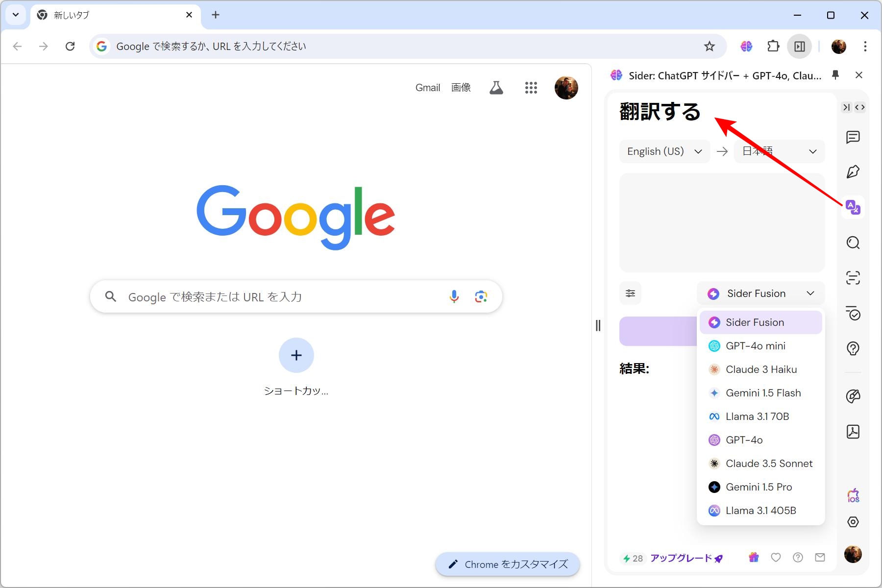Select GPT-4o mini model
The image size is (882, 588).
pyautogui.click(x=760, y=346)
